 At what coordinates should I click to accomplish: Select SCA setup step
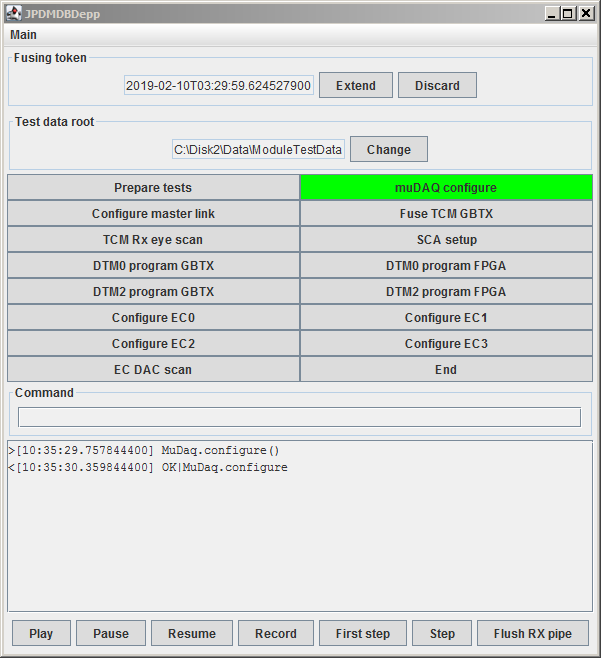click(446, 239)
